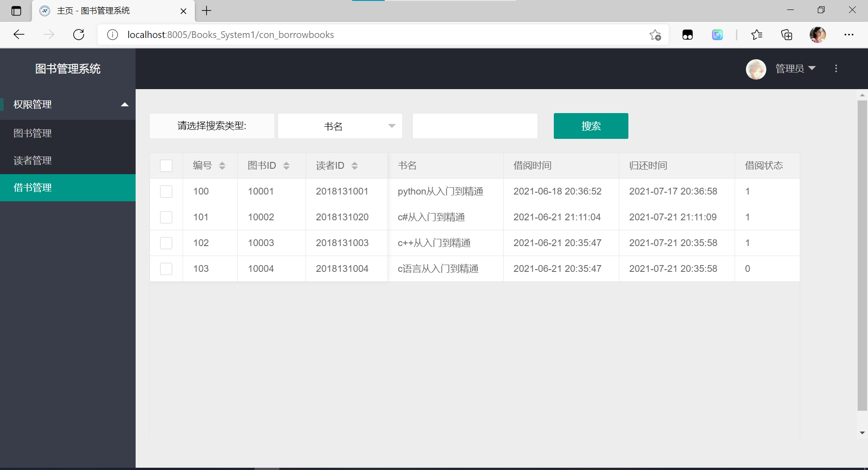This screenshot has height=470, width=868.
Task: Open the Collections icon
Action: pos(787,35)
